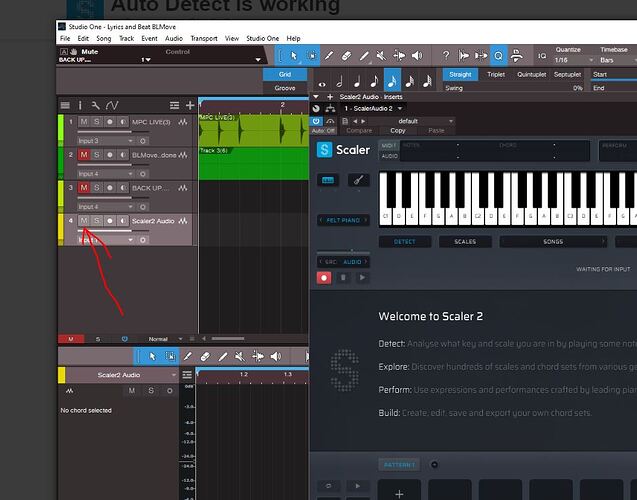Expand the Normal mode dropdown
637x500 pixels.
tap(165, 339)
